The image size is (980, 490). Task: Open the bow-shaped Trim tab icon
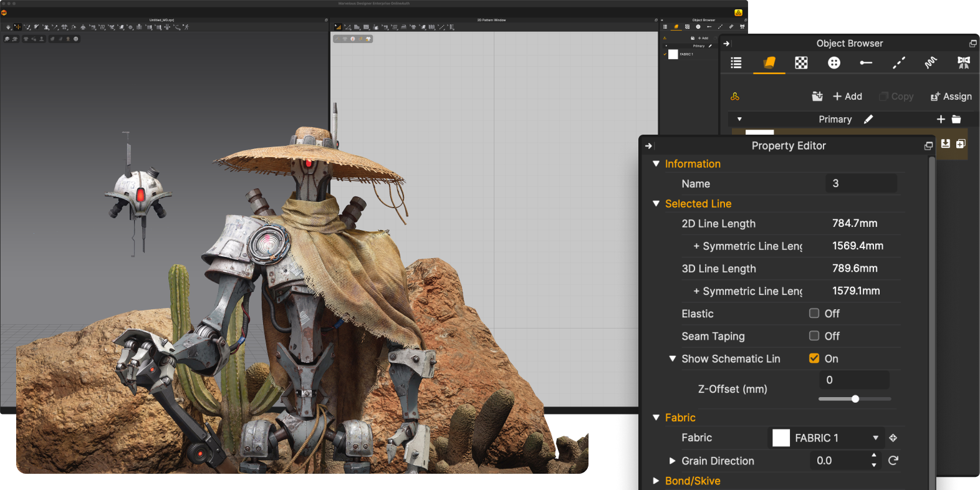[963, 62]
